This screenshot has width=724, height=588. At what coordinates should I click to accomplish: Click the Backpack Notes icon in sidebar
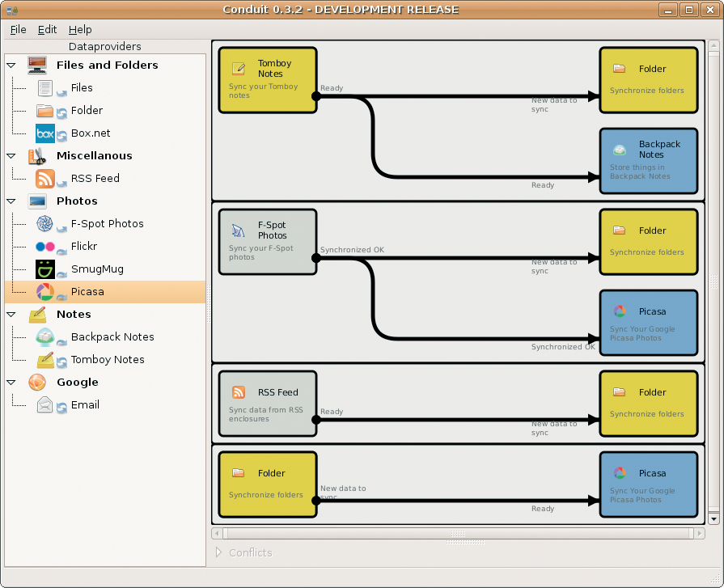(x=45, y=337)
